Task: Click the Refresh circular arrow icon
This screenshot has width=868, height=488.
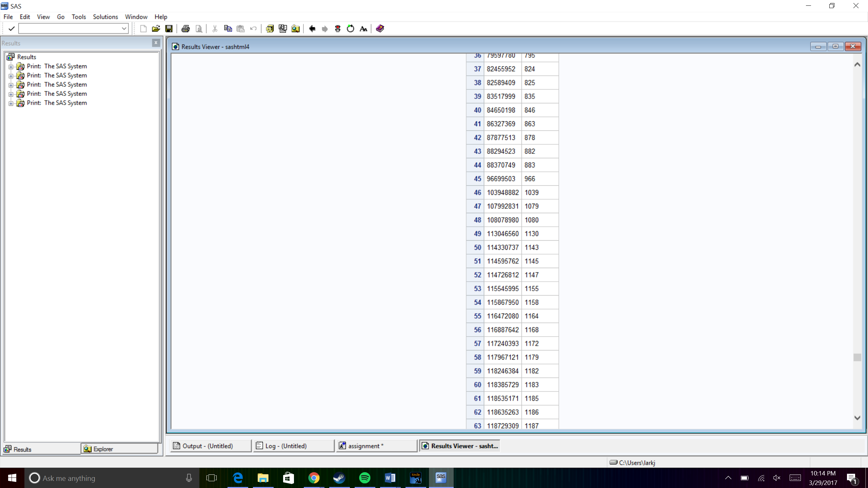Action: click(351, 29)
